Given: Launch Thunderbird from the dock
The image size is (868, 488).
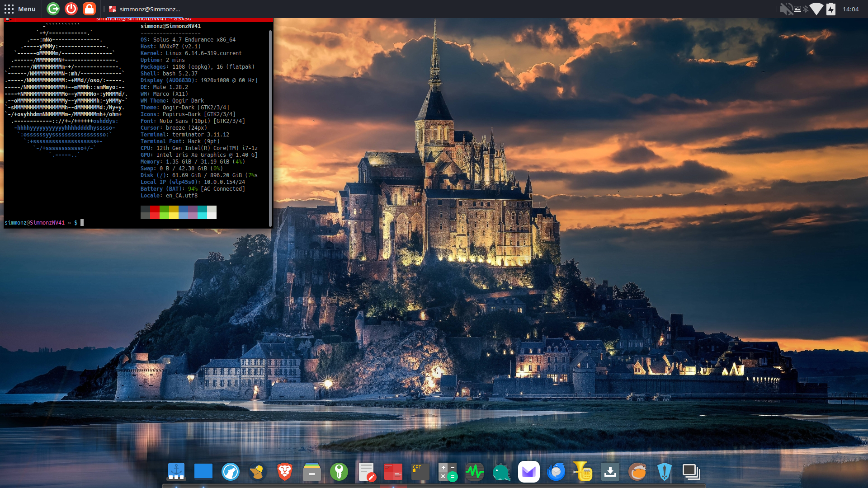Looking at the screenshot, I should 556,472.
